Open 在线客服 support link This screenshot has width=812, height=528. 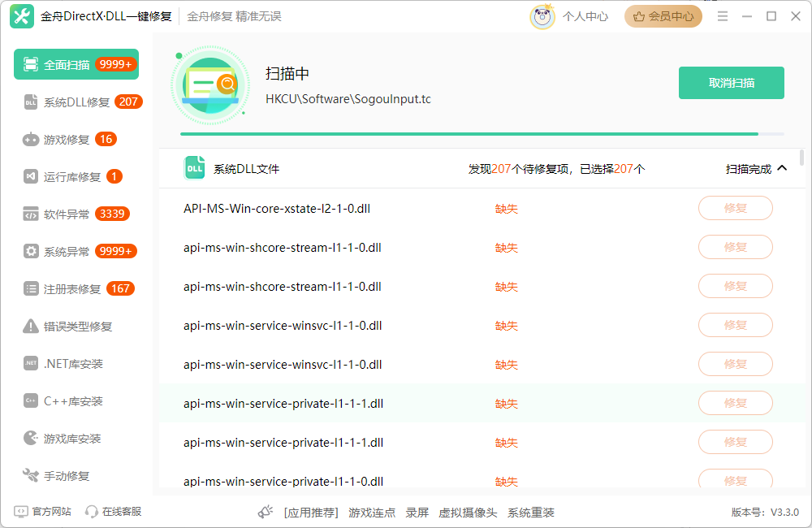click(122, 512)
